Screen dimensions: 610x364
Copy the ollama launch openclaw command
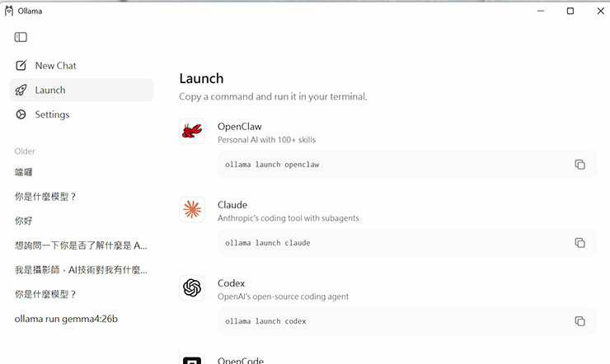(579, 165)
